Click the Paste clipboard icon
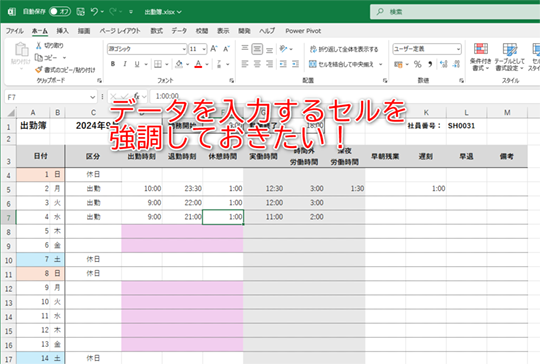 [x=21, y=50]
